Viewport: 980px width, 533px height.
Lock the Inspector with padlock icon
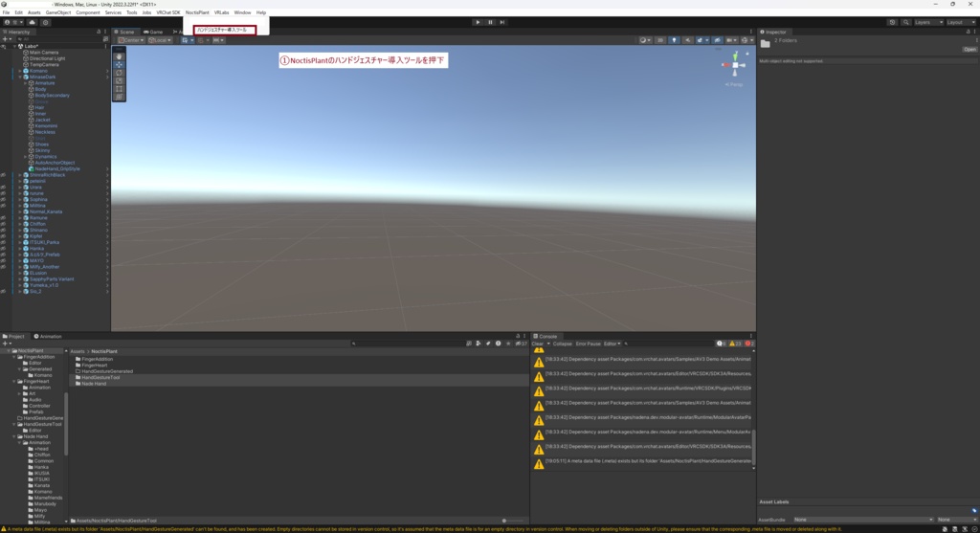pyautogui.click(x=969, y=32)
